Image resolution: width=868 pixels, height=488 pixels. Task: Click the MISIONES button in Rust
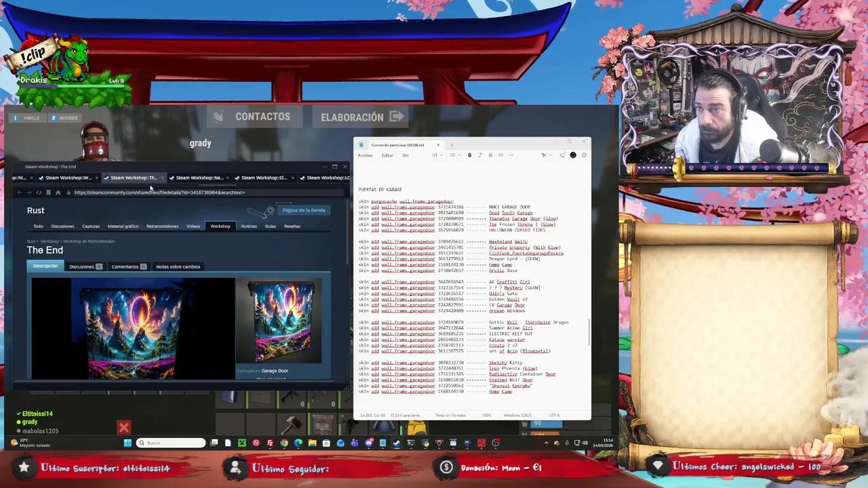65,118
